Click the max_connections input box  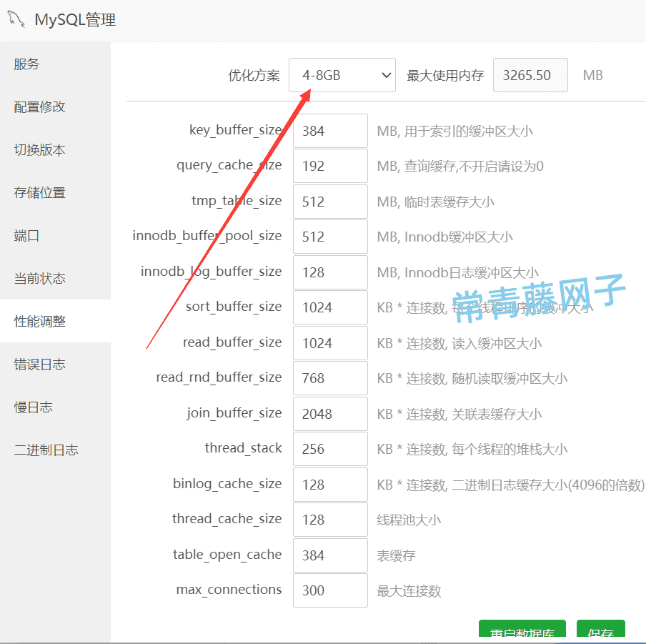(x=329, y=590)
